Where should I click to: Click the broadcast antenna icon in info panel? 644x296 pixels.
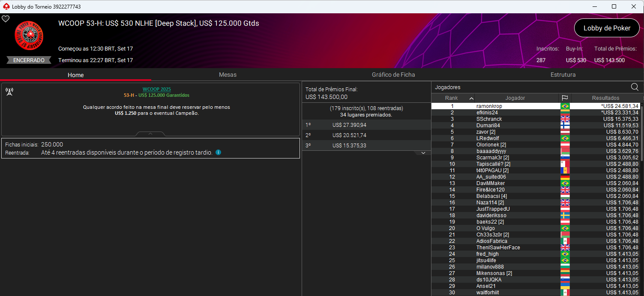[9, 92]
